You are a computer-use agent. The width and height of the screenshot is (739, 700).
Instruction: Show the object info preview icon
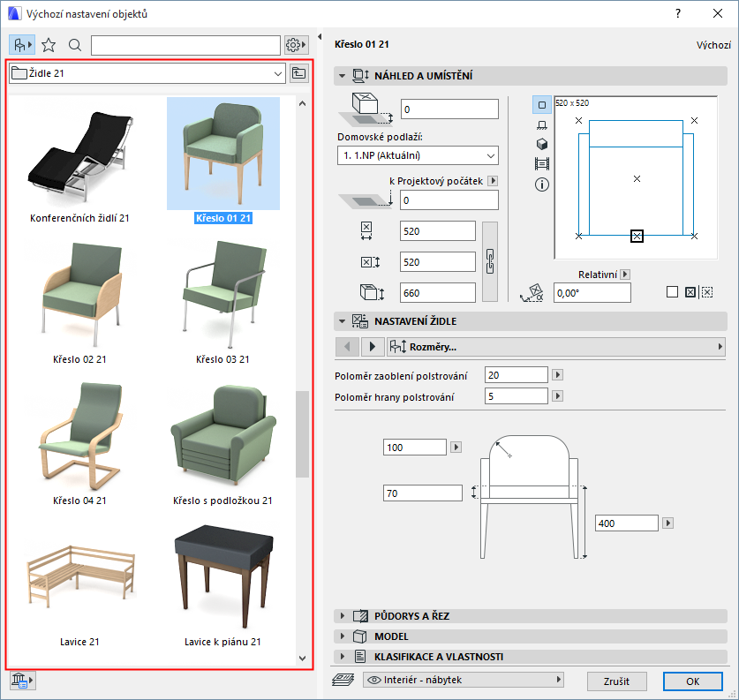point(542,184)
